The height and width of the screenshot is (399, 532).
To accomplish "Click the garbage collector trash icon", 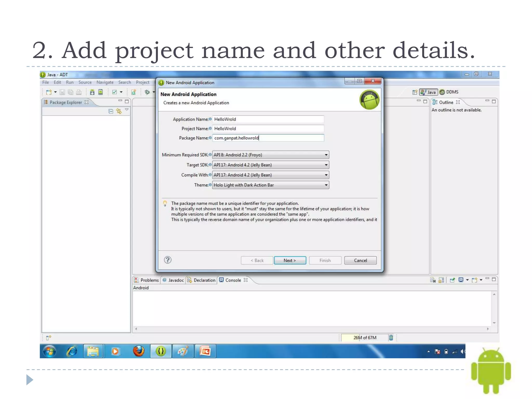I will 391,338.
